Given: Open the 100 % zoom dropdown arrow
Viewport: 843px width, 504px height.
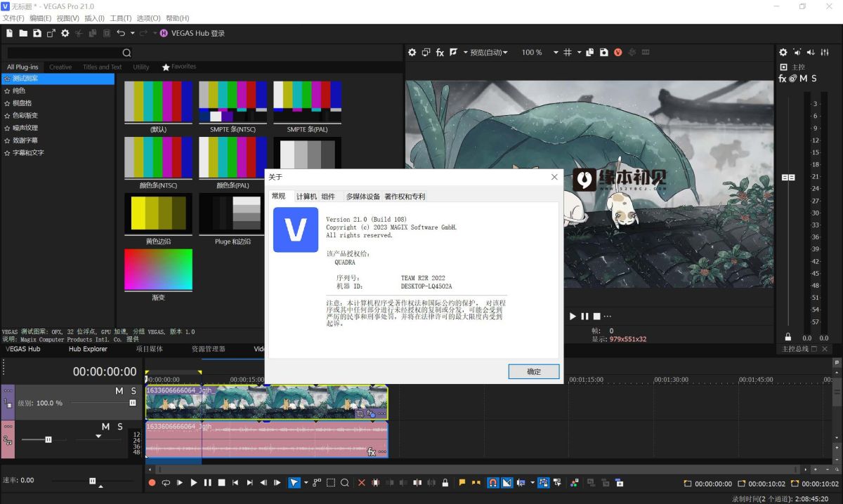Looking at the screenshot, I should click(x=556, y=53).
